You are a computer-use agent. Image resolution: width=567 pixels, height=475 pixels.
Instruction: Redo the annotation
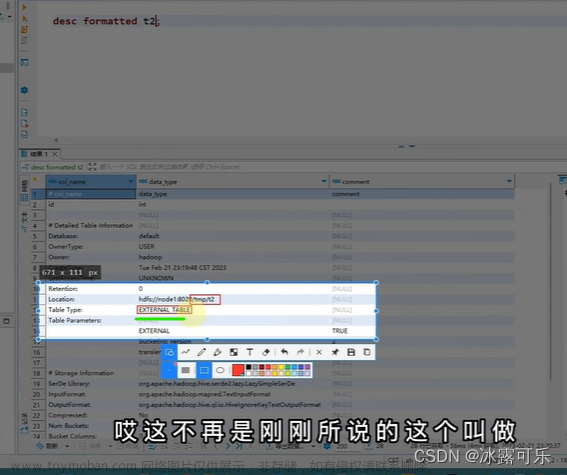tap(300, 352)
